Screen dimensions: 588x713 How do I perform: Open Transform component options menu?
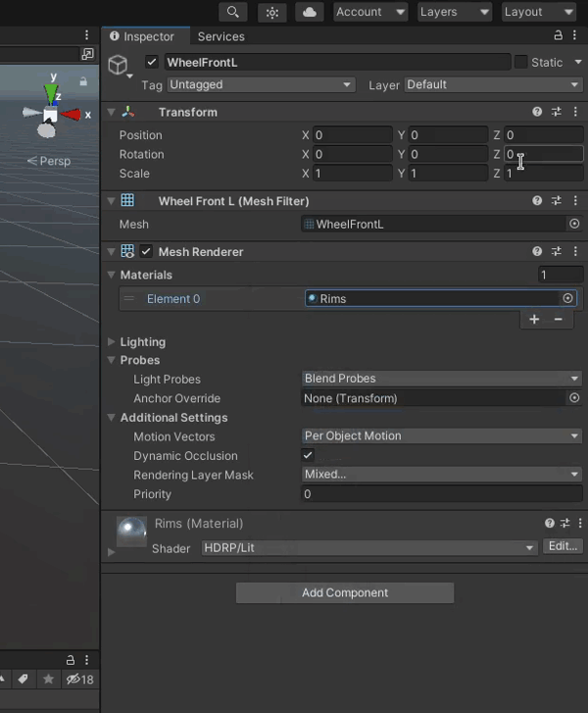coord(575,112)
